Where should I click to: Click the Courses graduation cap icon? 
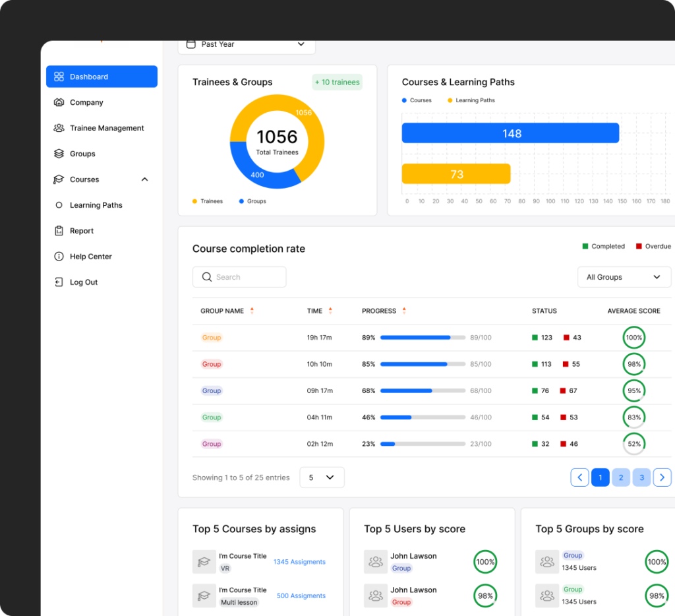[59, 179]
